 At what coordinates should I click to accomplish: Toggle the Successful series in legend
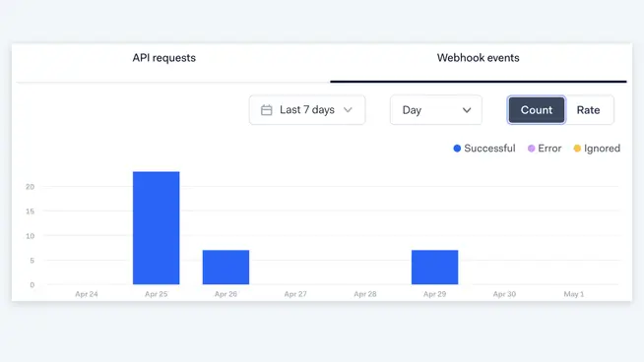point(484,149)
